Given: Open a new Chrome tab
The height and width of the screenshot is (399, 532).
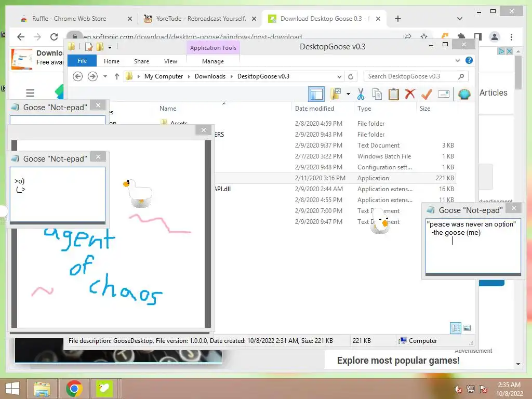Looking at the screenshot, I should coord(397,19).
